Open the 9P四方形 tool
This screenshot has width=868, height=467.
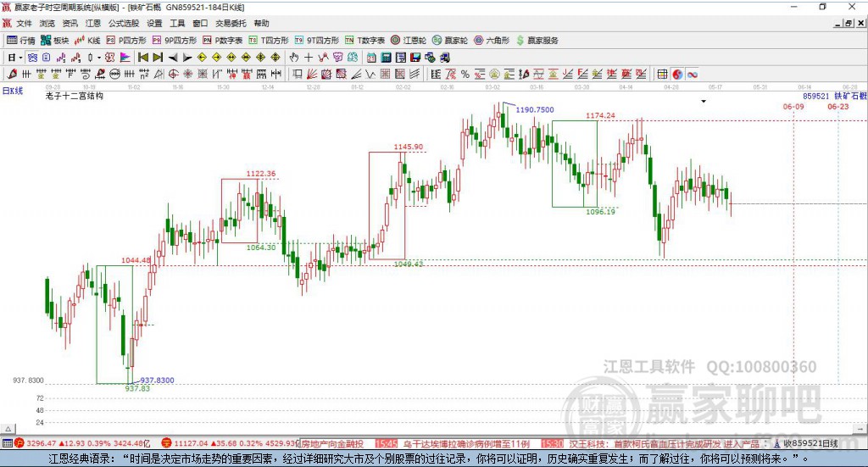coord(175,40)
